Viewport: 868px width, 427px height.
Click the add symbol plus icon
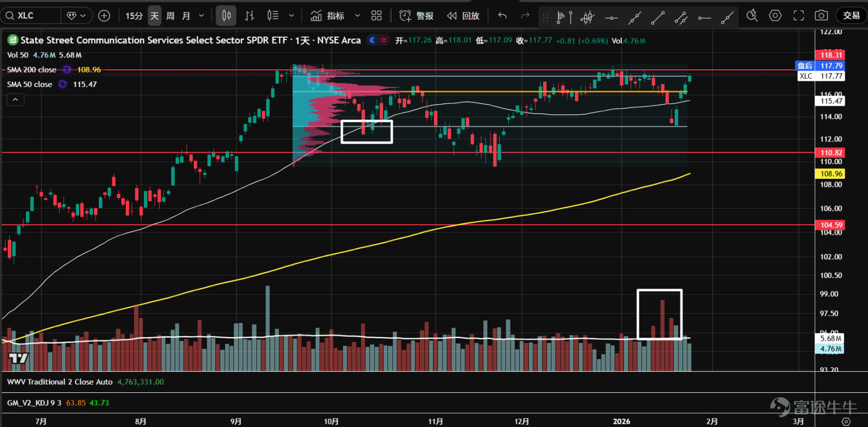coord(104,16)
